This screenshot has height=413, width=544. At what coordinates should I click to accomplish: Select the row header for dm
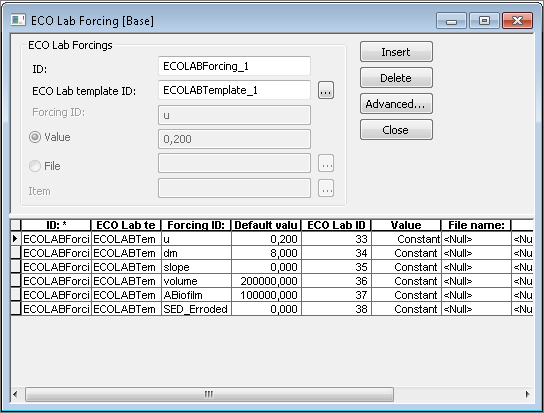(x=16, y=253)
